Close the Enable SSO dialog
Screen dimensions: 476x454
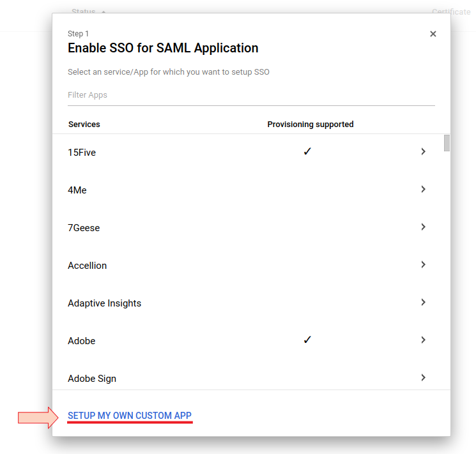(x=433, y=34)
